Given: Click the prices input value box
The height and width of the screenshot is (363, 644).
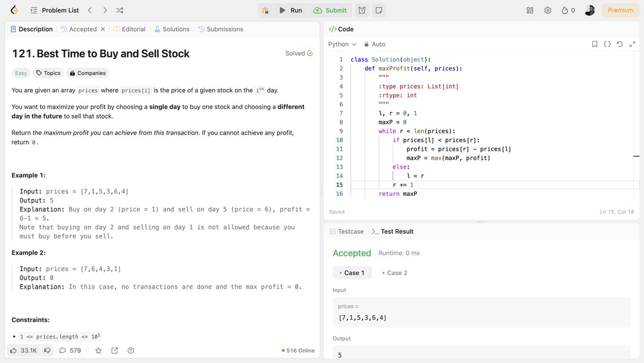Looking at the screenshot, I should (481, 312).
